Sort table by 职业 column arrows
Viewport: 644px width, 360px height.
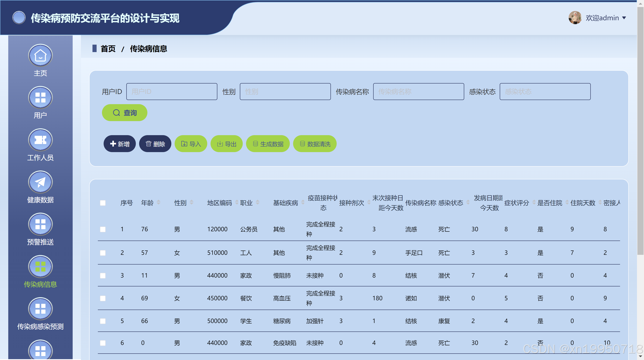258,202
